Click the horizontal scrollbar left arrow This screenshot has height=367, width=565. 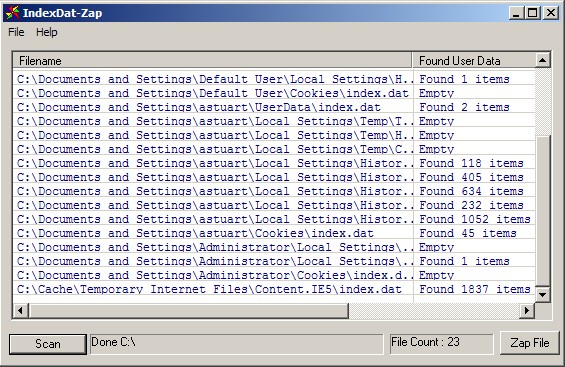tap(21, 310)
